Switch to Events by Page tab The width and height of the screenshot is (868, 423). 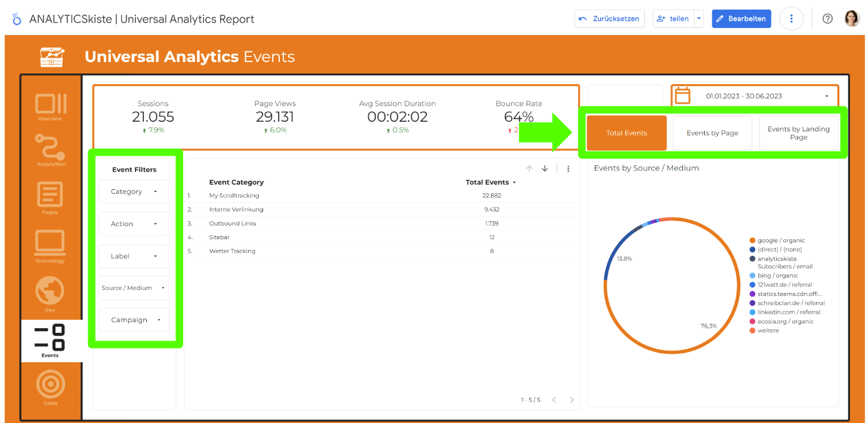coord(712,133)
